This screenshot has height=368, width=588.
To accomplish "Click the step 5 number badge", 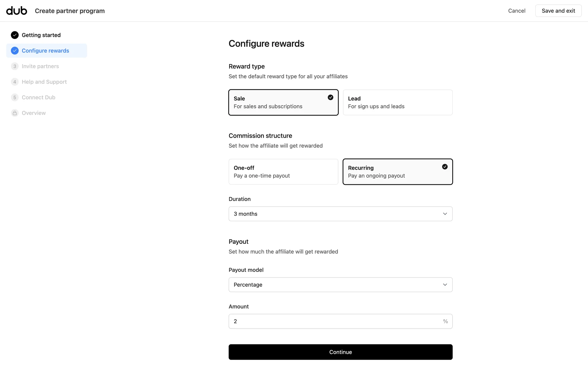I will pos(15,98).
